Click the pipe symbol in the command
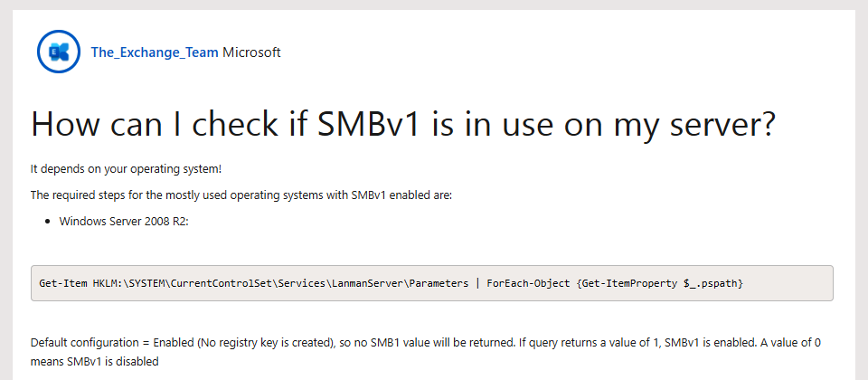Image resolution: width=868 pixels, height=380 pixels. coord(477,283)
